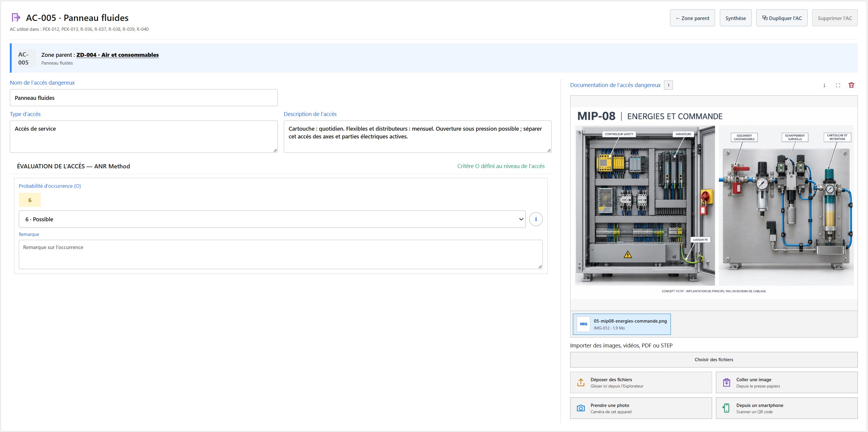Click the documentation count badge 1

(668, 85)
